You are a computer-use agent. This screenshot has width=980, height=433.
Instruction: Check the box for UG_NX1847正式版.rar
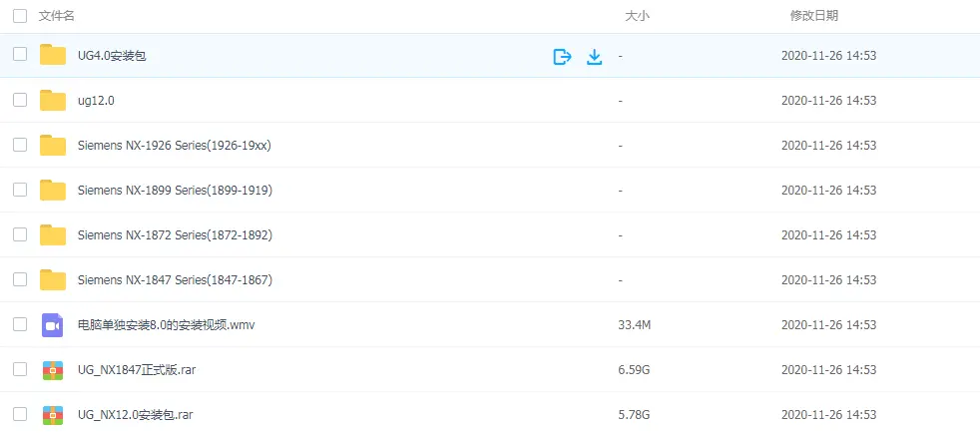pyautogui.click(x=20, y=369)
